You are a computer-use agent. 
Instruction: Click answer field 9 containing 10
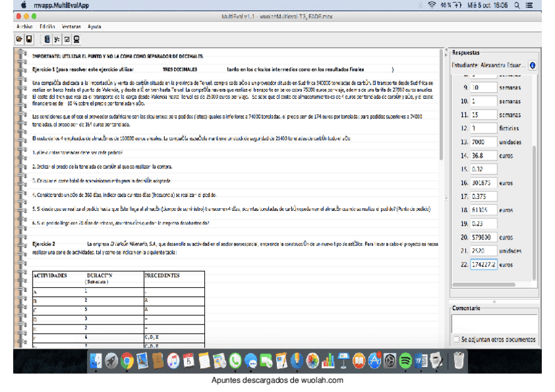[484, 88]
